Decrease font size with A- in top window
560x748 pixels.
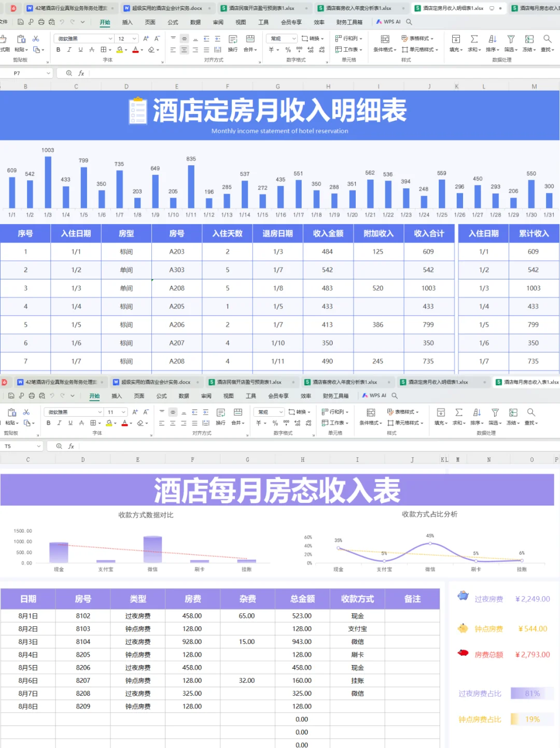157,39
